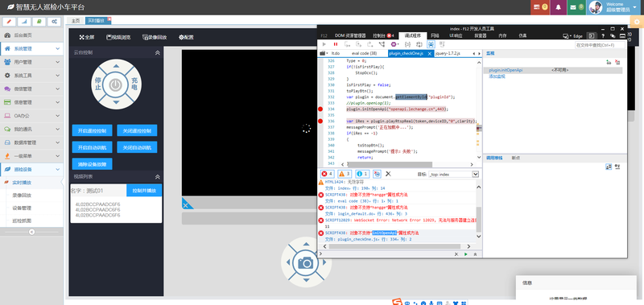Open the target _top: index dropdown
644x305 pixels.
pyautogui.click(x=453, y=174)
